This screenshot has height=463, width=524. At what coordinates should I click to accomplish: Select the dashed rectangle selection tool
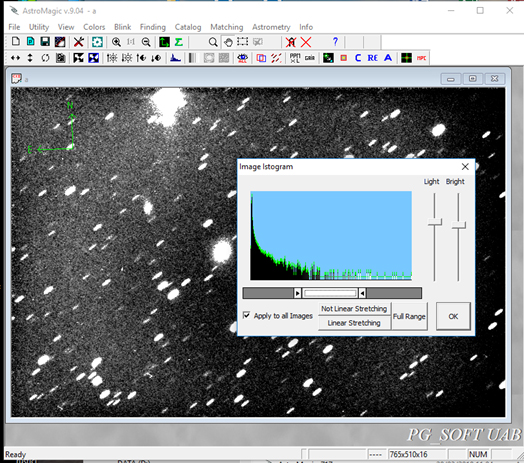pyautogui.click(x=243, y=42)
